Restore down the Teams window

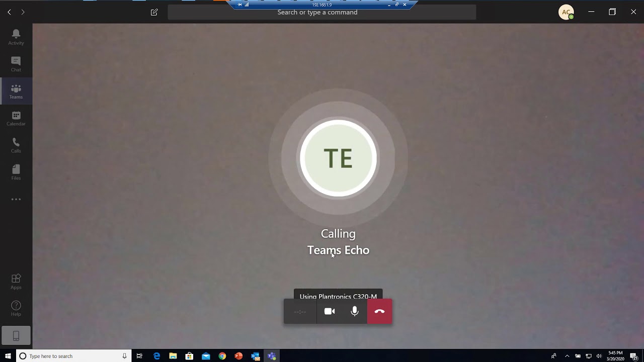pos(612,12)
